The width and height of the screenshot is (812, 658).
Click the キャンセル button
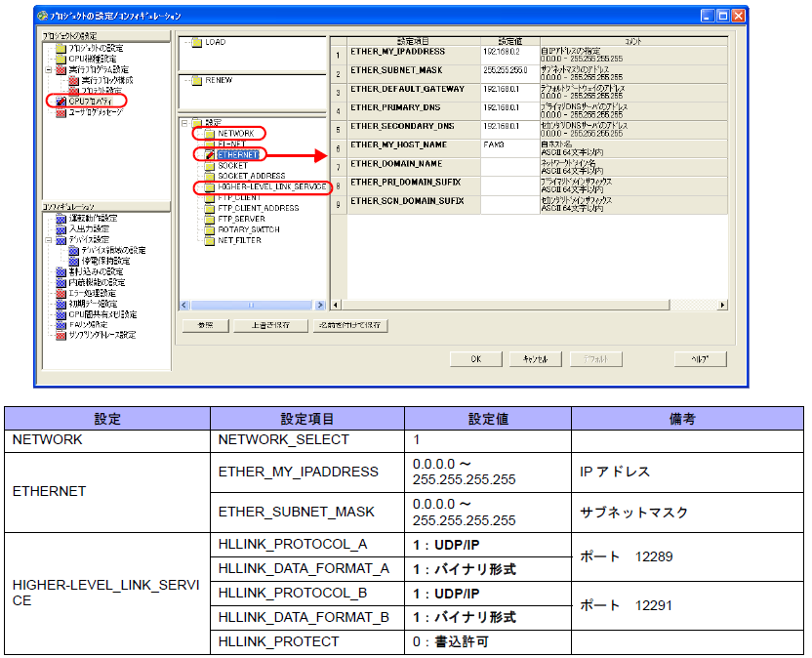point(536,359)
